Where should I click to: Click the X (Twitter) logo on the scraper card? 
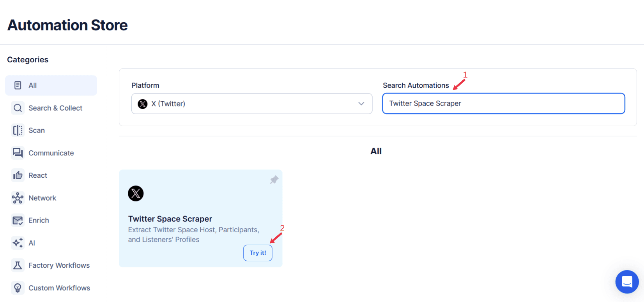(x=136, y=193)
